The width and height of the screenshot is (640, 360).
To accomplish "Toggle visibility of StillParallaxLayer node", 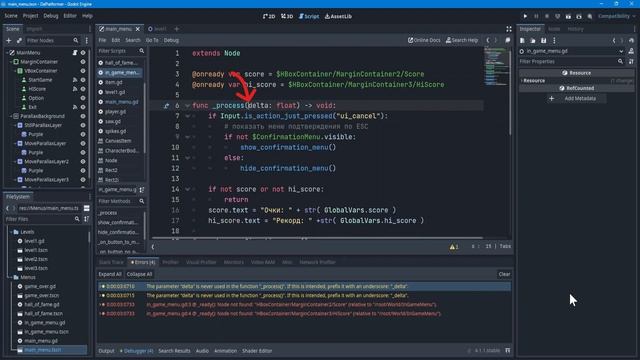I will pos(83,125).
